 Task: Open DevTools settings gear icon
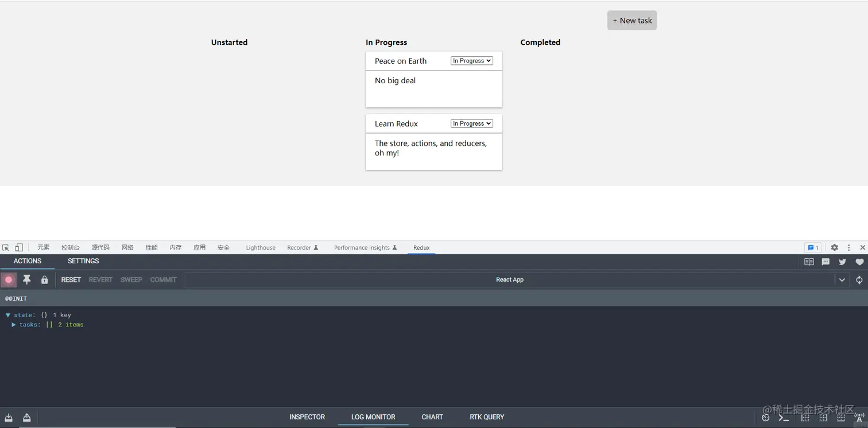pos(835,248)
